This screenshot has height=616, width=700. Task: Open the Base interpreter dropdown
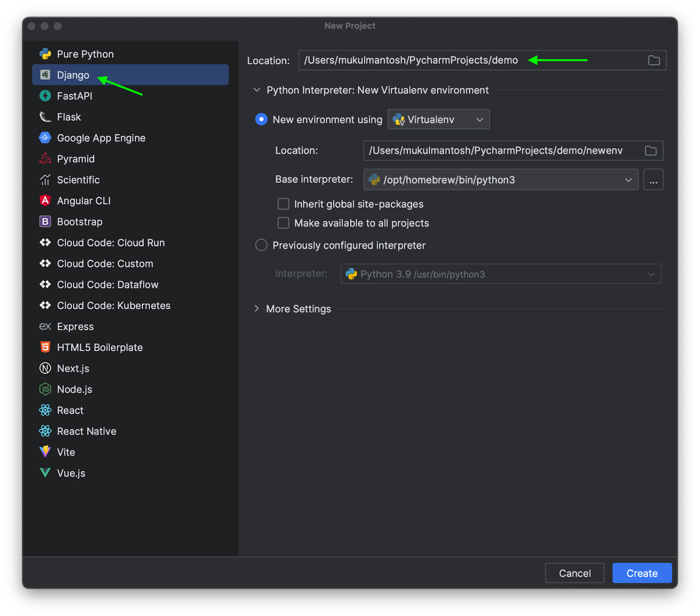[500, 180]
